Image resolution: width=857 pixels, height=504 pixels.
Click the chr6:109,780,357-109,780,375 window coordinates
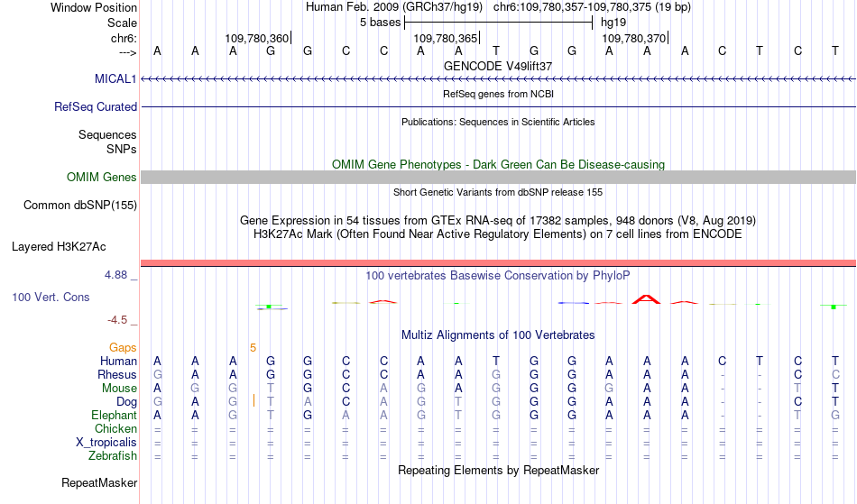tap(592, 7)
